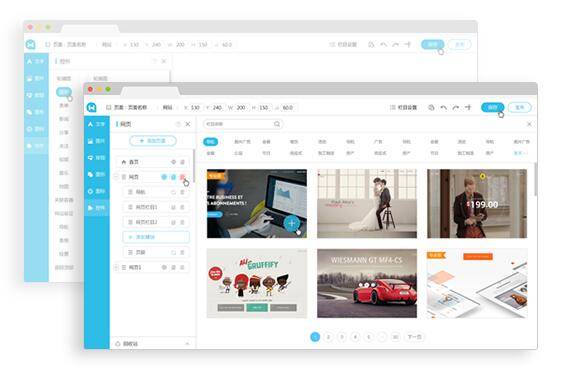
Task: Click the outlined add page button with plus
Action: tap(153, 141)
